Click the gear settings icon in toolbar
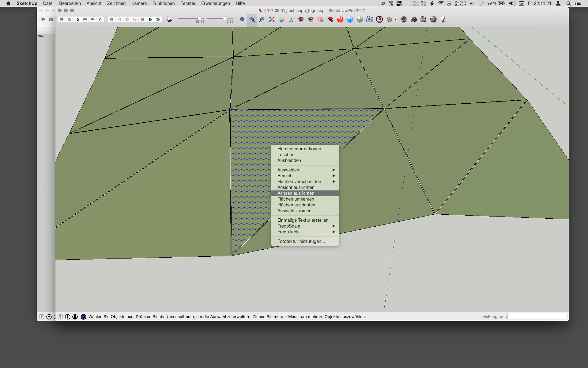The image size is (588, 368). pos(404,19)
